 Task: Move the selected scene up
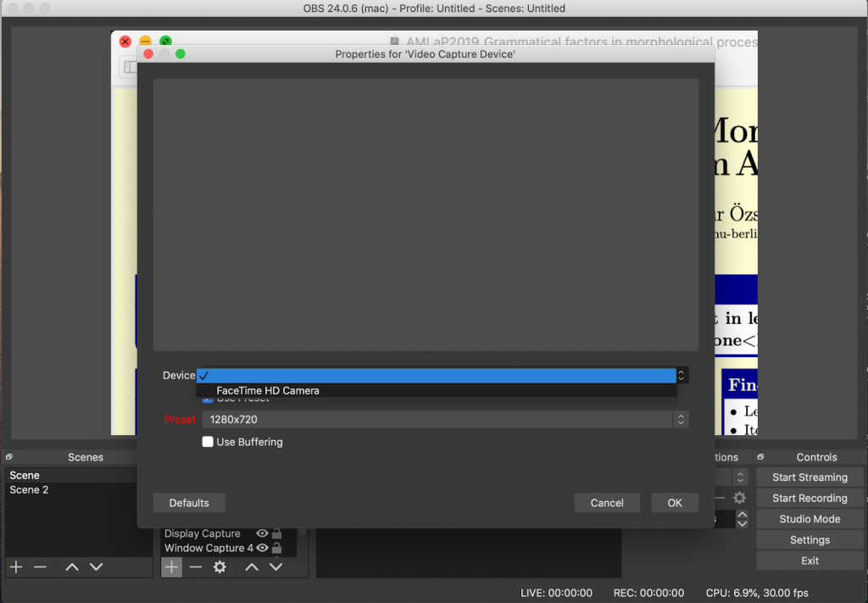point(72,567)
